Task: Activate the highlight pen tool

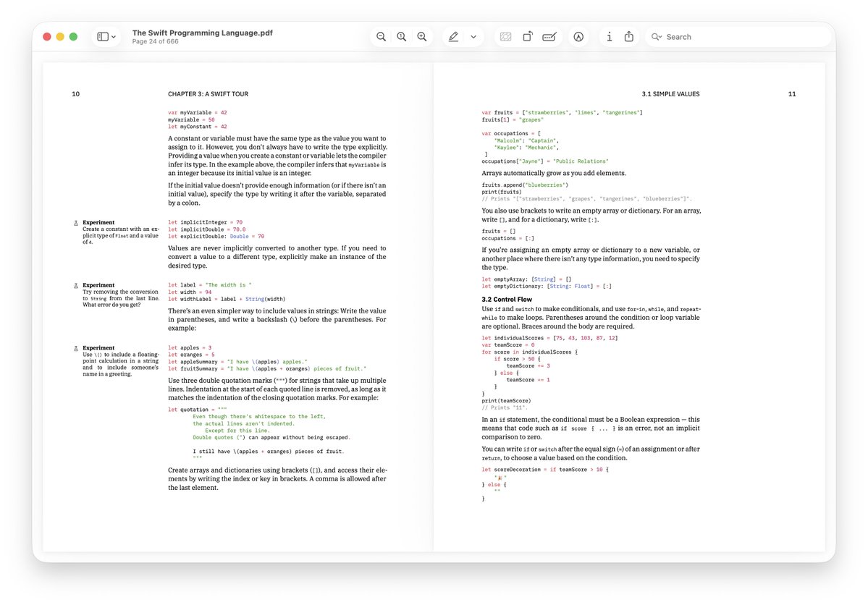Action: 453,36
